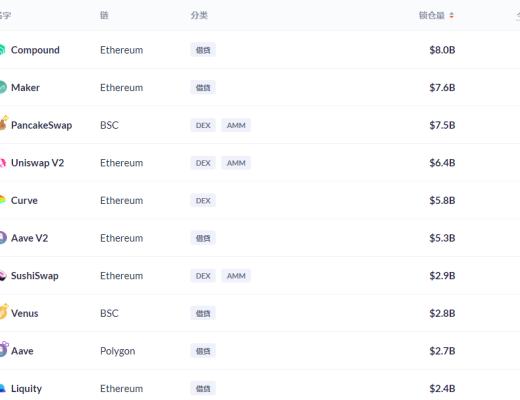Click the lending tag in Venus row
The width and height of the screenshot is (520, 400).
[203, 313]
